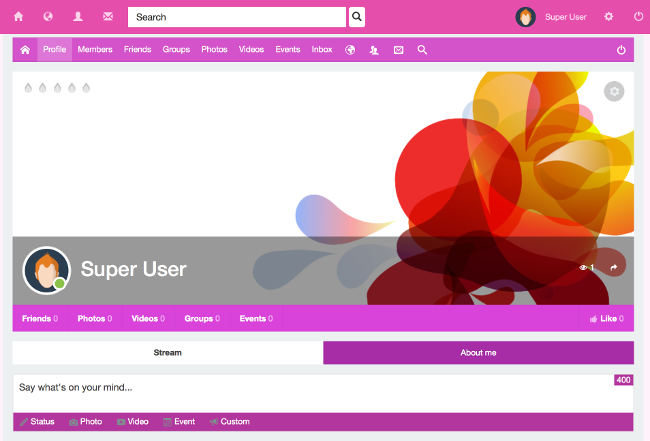
Task: Select the Custom post type
Action: pyautogui.click(x=230, y=422)
